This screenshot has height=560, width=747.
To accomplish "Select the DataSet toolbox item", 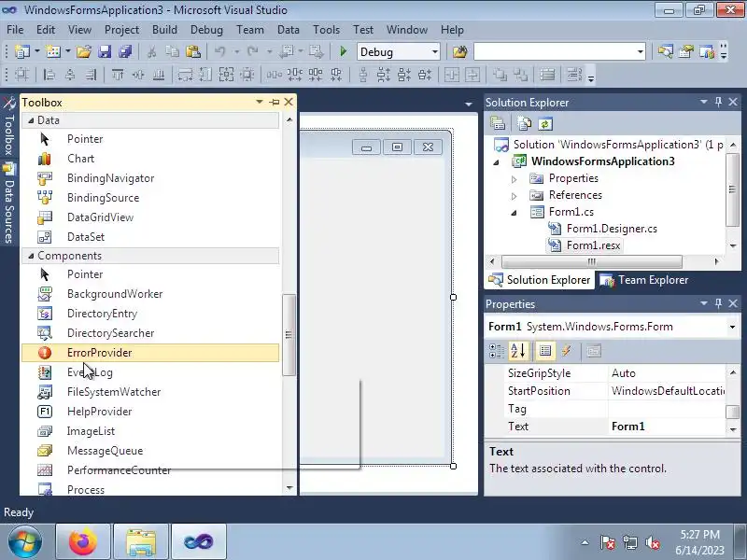I will [x=150, y=237].
